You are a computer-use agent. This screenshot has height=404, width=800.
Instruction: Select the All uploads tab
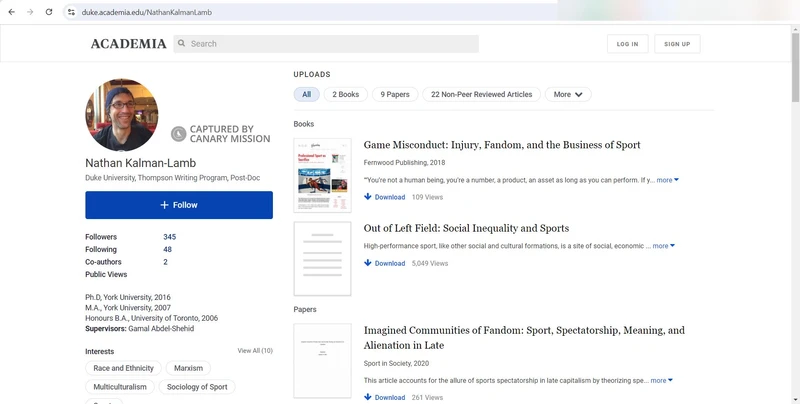[306, 94]
